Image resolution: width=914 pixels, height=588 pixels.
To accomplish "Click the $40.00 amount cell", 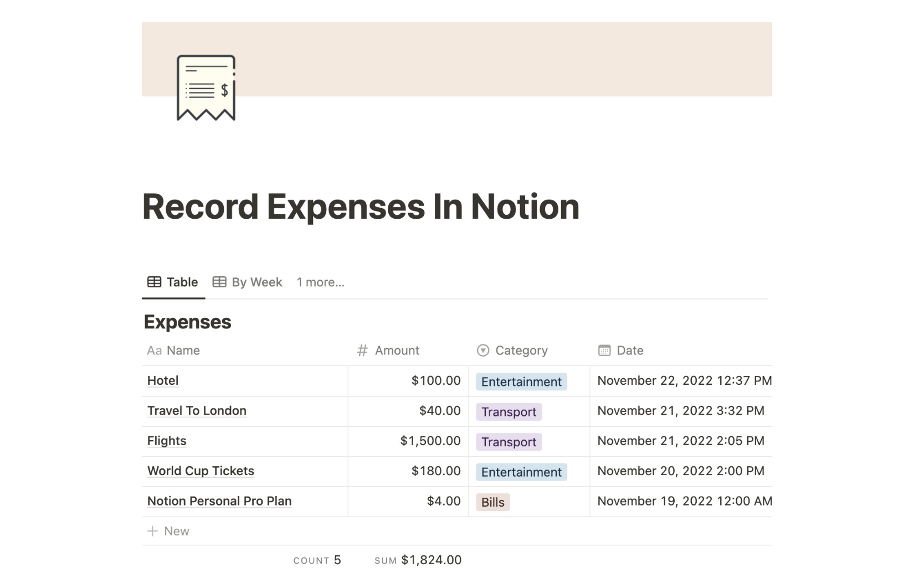I will tap(408, 411).
